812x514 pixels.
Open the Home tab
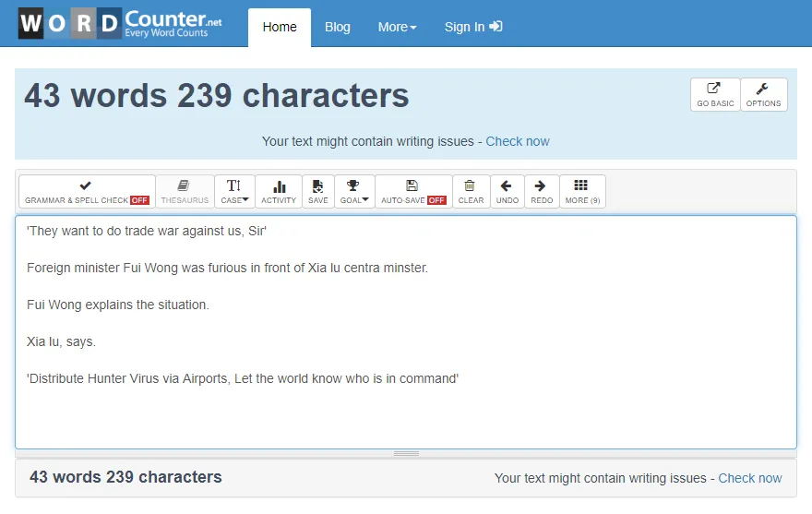click(280, 27)
